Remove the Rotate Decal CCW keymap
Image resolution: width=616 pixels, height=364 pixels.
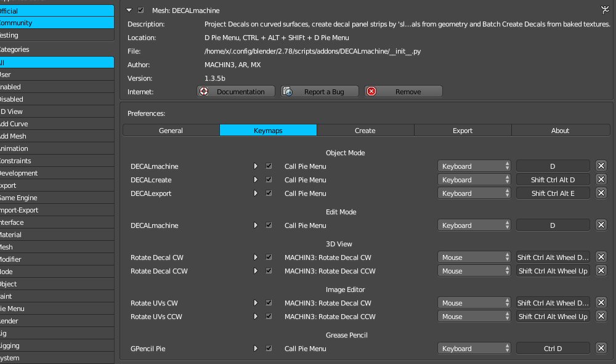(x=601, y=270)
